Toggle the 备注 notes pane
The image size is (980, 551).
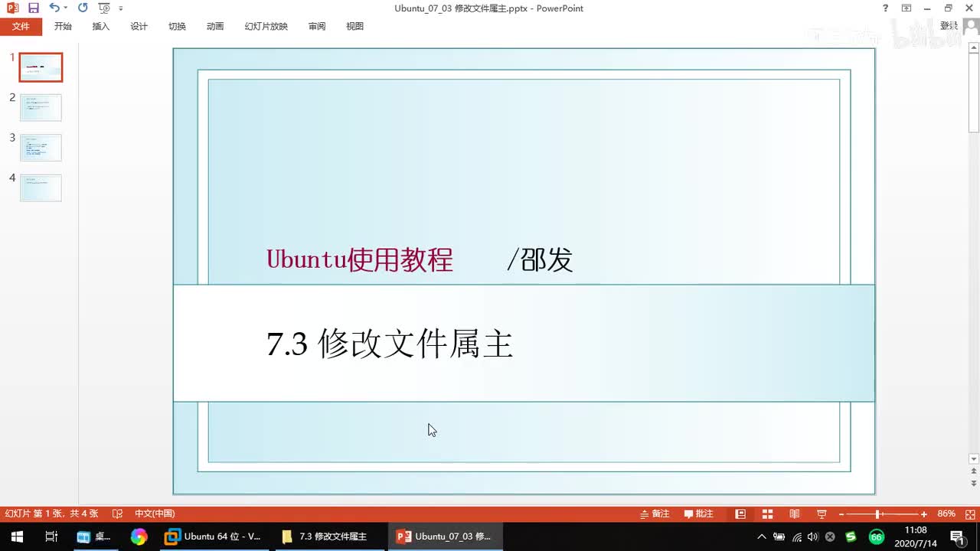click(x=655, y=514)
